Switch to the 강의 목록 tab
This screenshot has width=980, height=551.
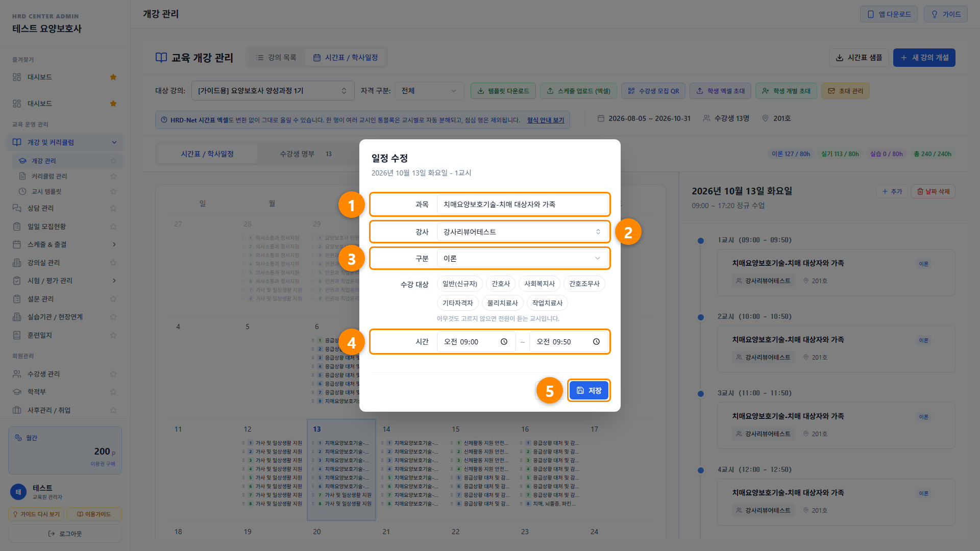pos(276,58)
